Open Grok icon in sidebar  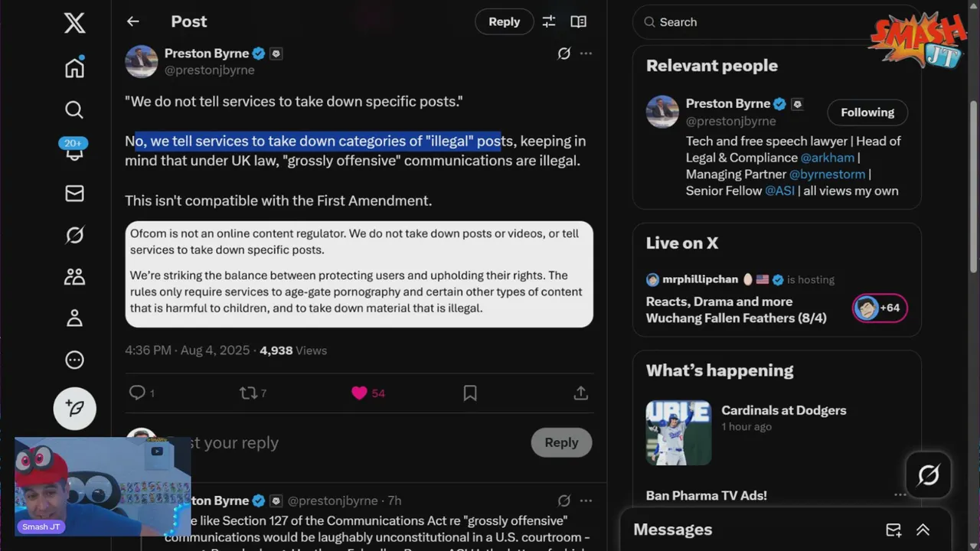coord(74,235)
